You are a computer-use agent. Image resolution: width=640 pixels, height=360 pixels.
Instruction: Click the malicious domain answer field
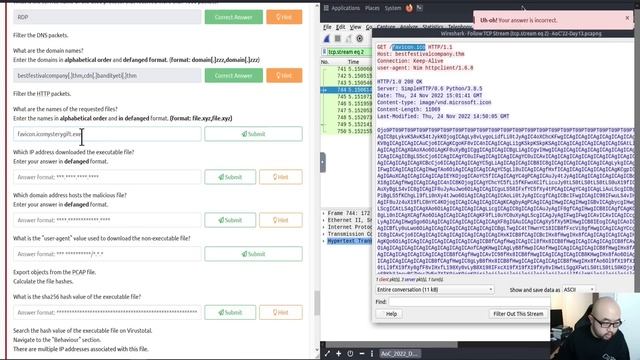107,220
